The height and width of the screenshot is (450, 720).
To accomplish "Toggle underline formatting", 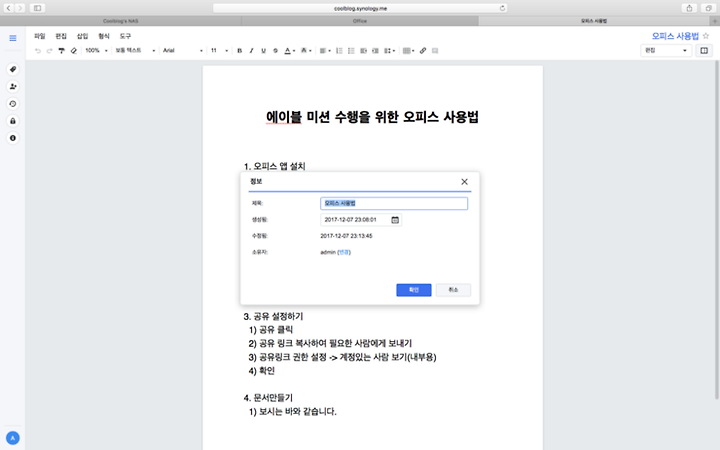I will [263, 51].
